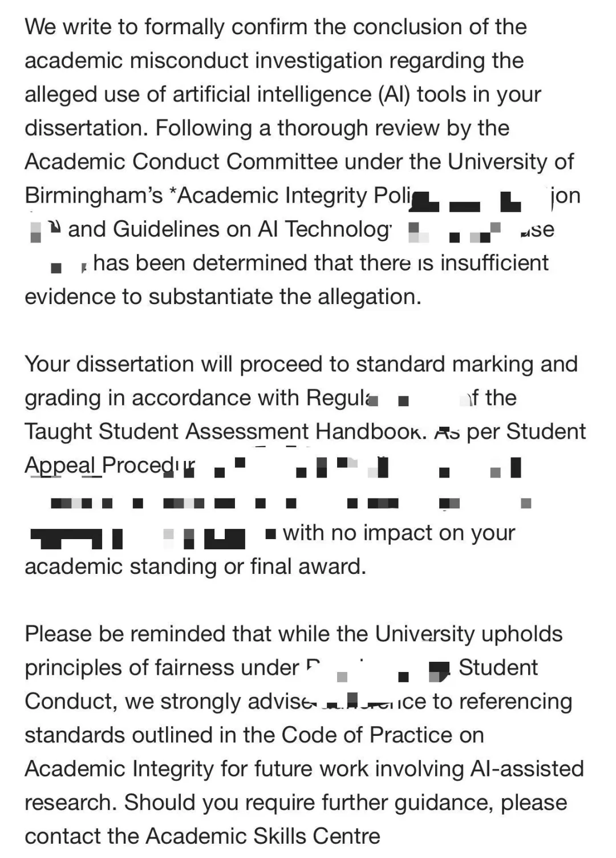The height and width of the screenshot is (858, 616).
Task: Click the 'Taught Student Assessment Handbook' text
Action: pos(225,431)
